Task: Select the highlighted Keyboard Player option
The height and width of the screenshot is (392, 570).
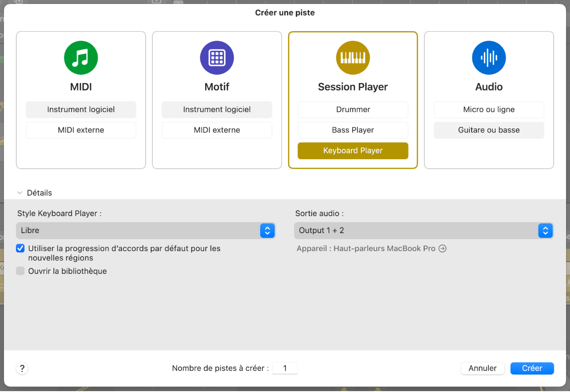Action: [353, 150]
